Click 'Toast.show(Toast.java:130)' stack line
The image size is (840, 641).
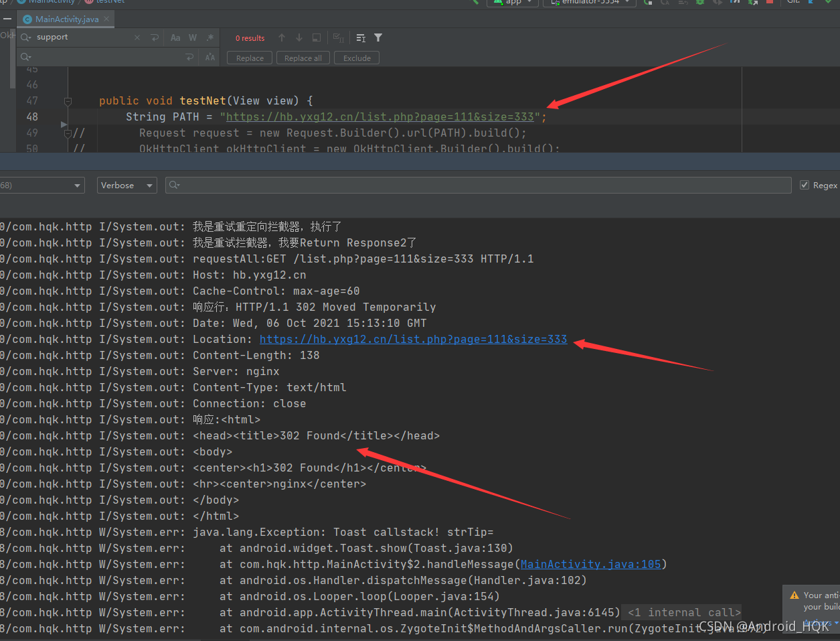(x=366, y=549)
